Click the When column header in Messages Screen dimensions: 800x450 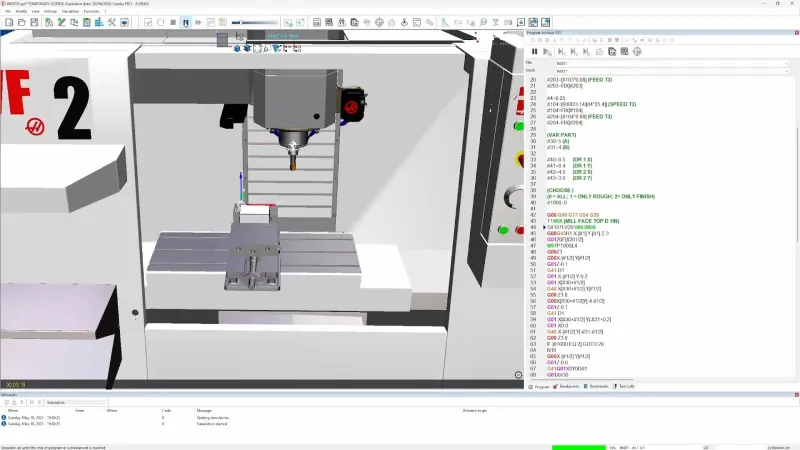13,410
